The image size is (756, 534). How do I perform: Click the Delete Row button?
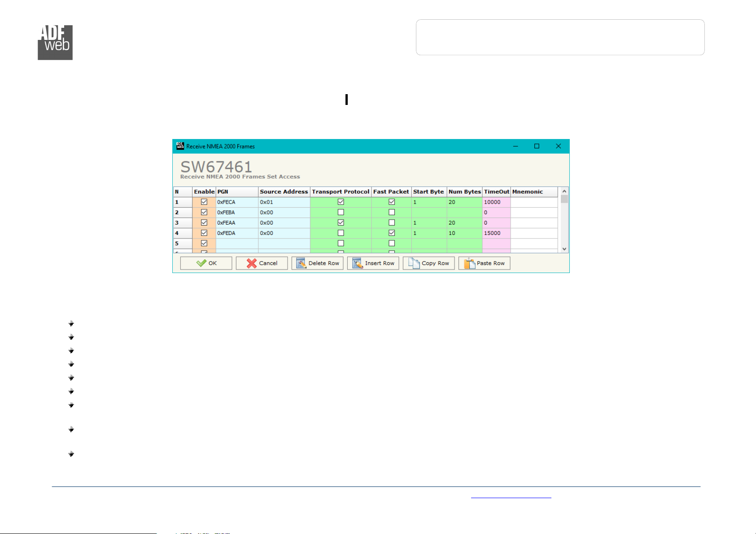pyautogui.click(x=317, y=263)
